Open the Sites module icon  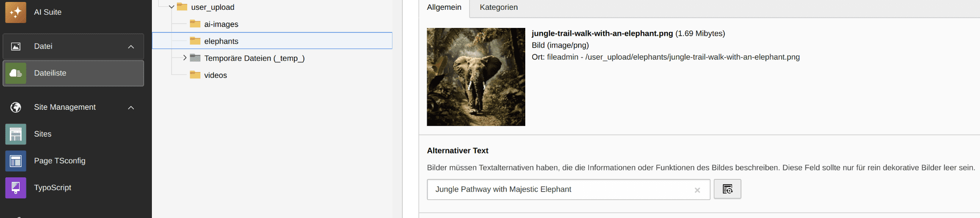click(x=16, y=134)
